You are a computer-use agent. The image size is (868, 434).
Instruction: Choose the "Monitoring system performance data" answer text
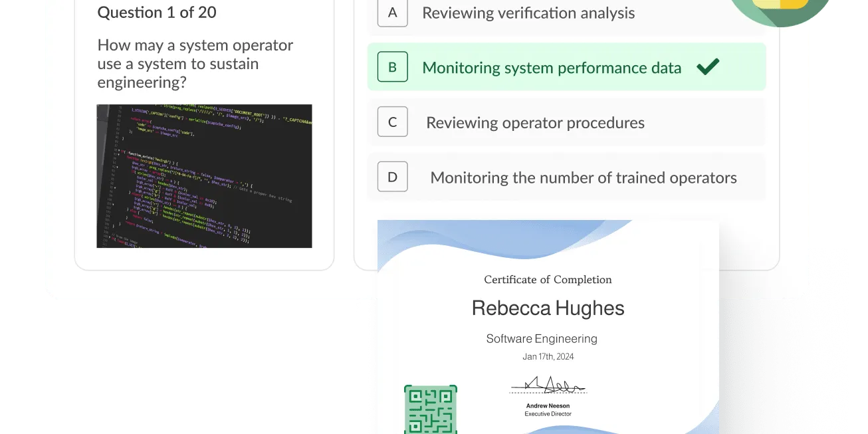point(552,68)
